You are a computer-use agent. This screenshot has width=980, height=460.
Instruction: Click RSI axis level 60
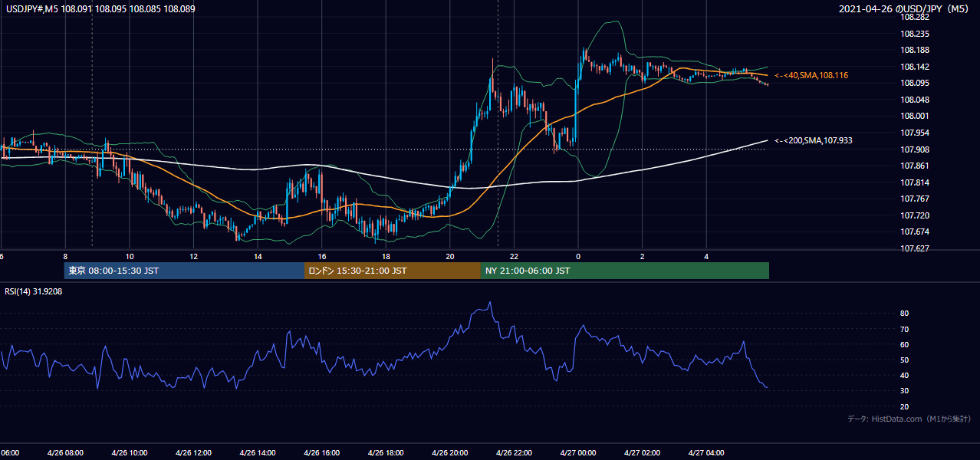(x=905, y=344)
